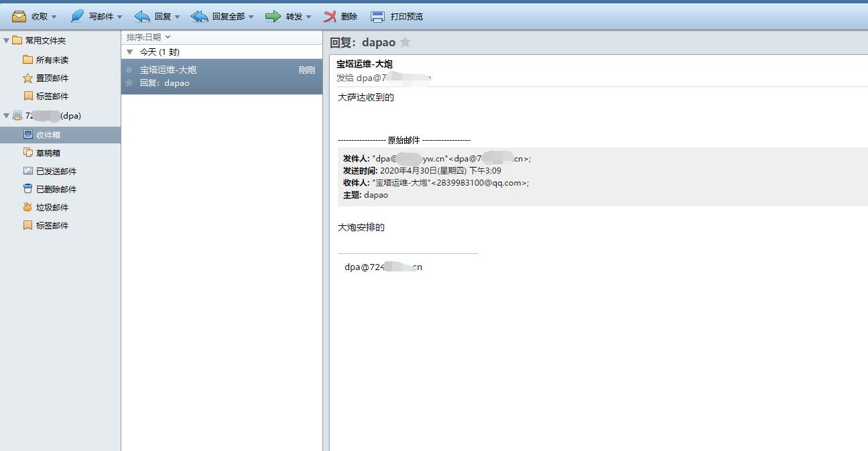Screen dimensions: 868x451
Task: Click the 打印预览 toolbar label
Action: 407,16
